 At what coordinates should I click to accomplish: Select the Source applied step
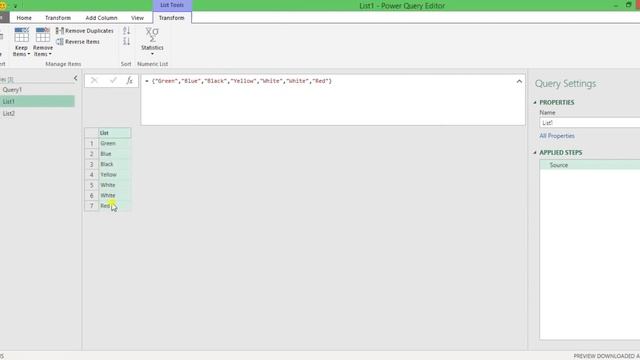(x=590, y=165)
